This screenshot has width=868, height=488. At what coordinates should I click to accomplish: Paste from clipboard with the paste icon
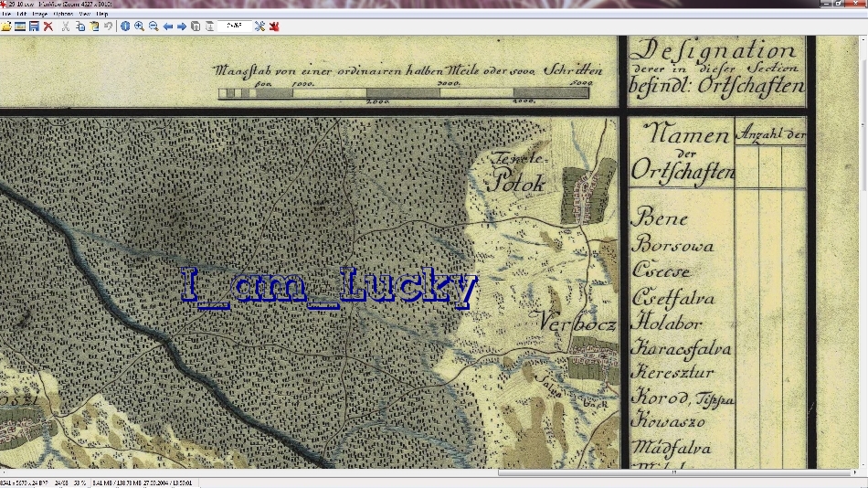(x=94, y=26)
